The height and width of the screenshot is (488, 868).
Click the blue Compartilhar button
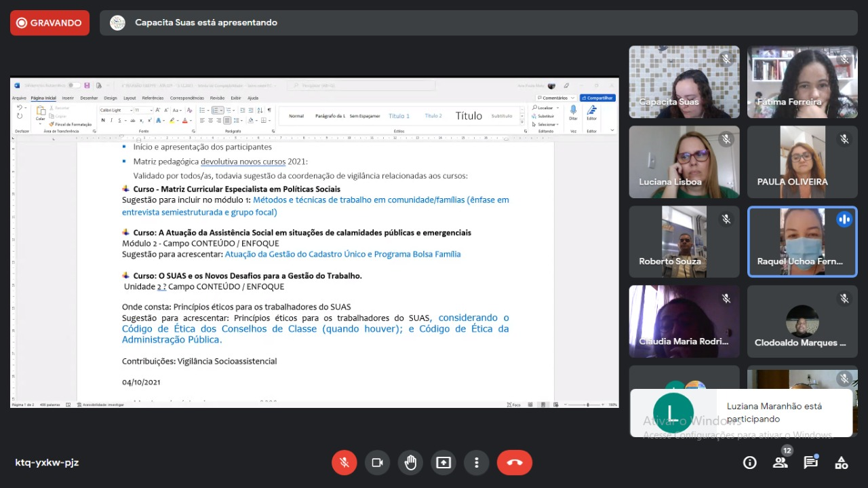tap(597, 98)
